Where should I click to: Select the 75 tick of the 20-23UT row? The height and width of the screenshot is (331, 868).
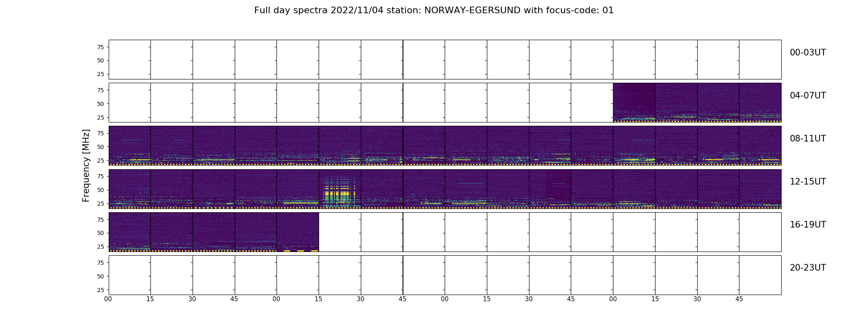click(x=100, y=263)
